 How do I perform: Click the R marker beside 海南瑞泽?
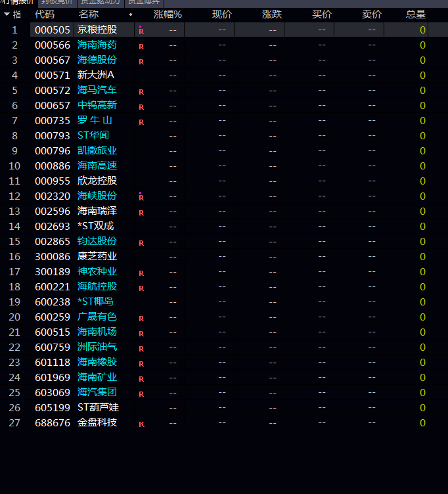[141, 213]
